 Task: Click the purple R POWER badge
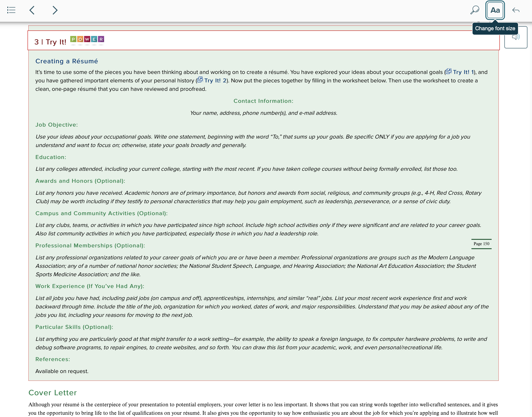pyautogui.click(x=101, y=39)
